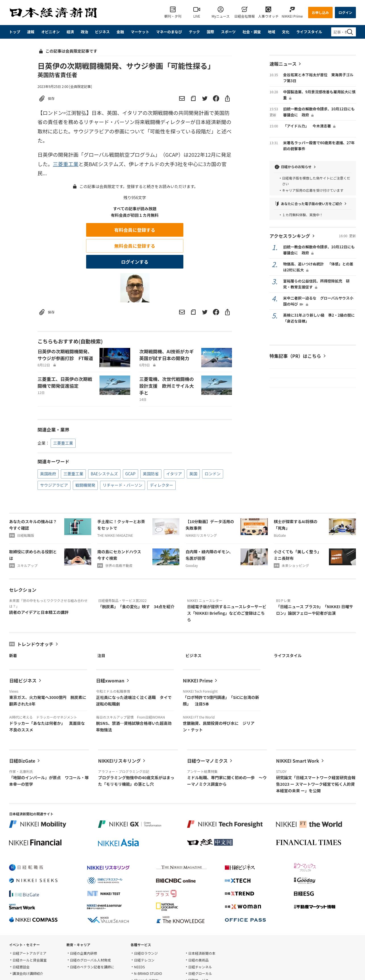
Task: Open the 日経会社情報 chart icon
Action: [x=244, y=9]
